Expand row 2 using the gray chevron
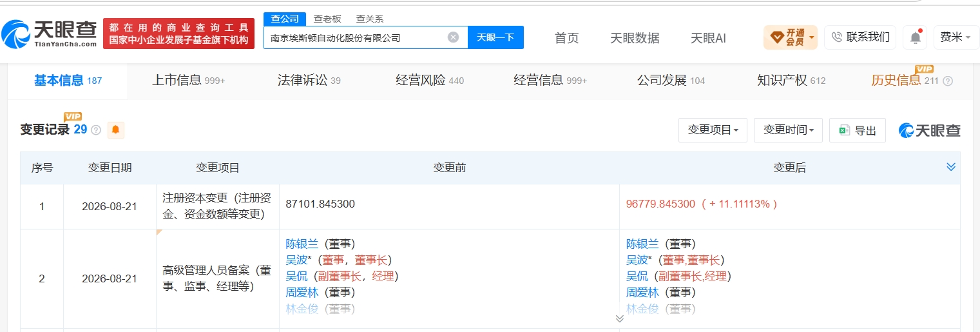980x332 pixels. click(620, 318)
